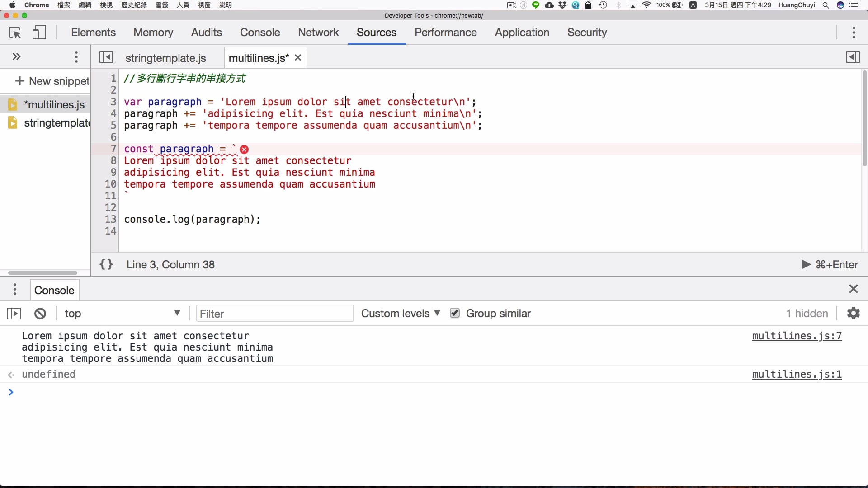The image size is (868, 488).
Task: Toggle the device toolbar icon
Action: (x=39, y=33)
